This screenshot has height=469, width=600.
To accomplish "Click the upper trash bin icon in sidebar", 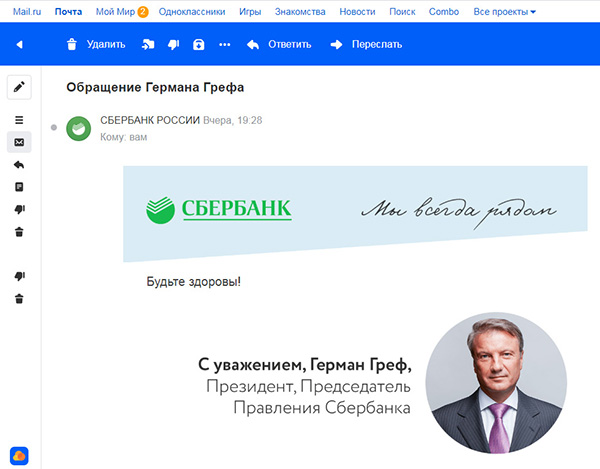I will coord(19,232).
